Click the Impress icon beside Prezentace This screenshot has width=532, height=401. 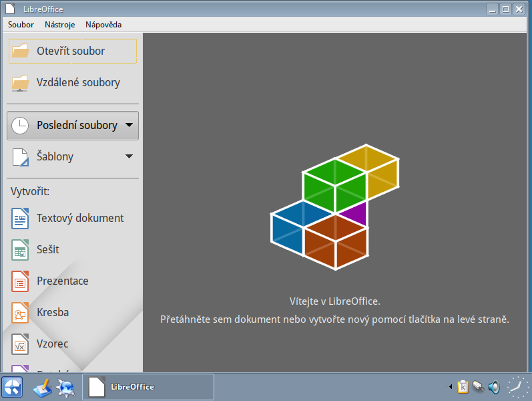[20, 281]
